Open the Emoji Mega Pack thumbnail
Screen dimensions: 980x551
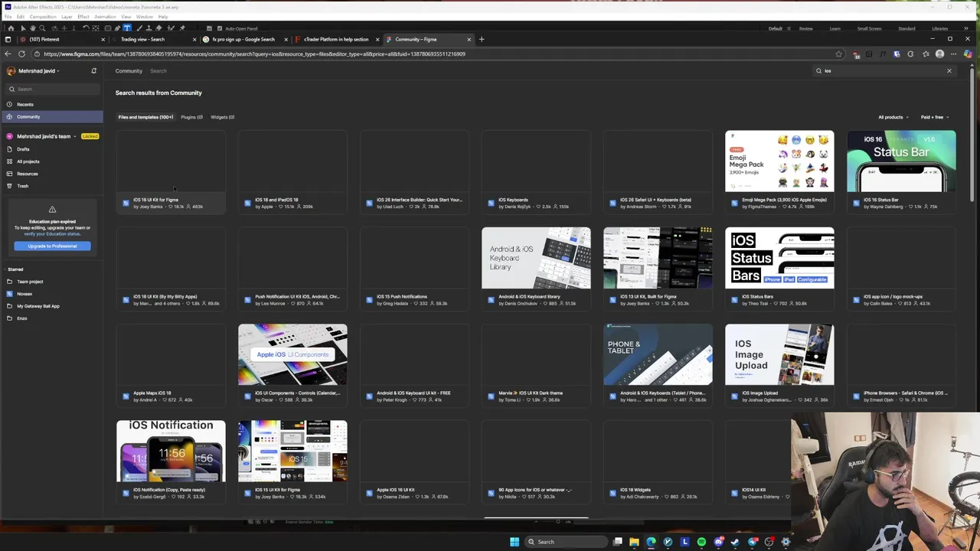pyautogui.click(x=779, y=161)
